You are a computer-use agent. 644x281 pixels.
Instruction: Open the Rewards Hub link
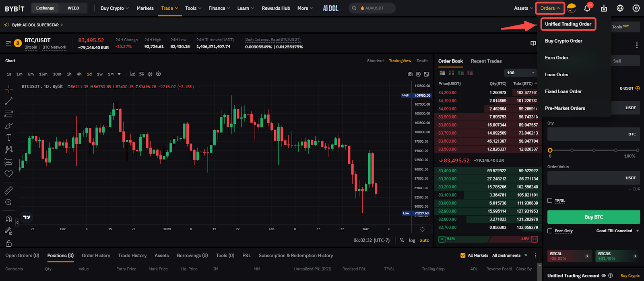[276, 8]
